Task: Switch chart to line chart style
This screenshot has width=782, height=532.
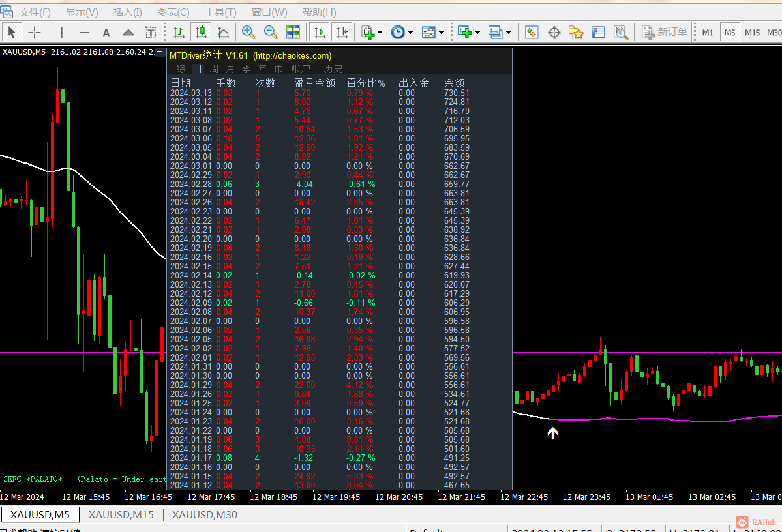Action: point(223,33)
